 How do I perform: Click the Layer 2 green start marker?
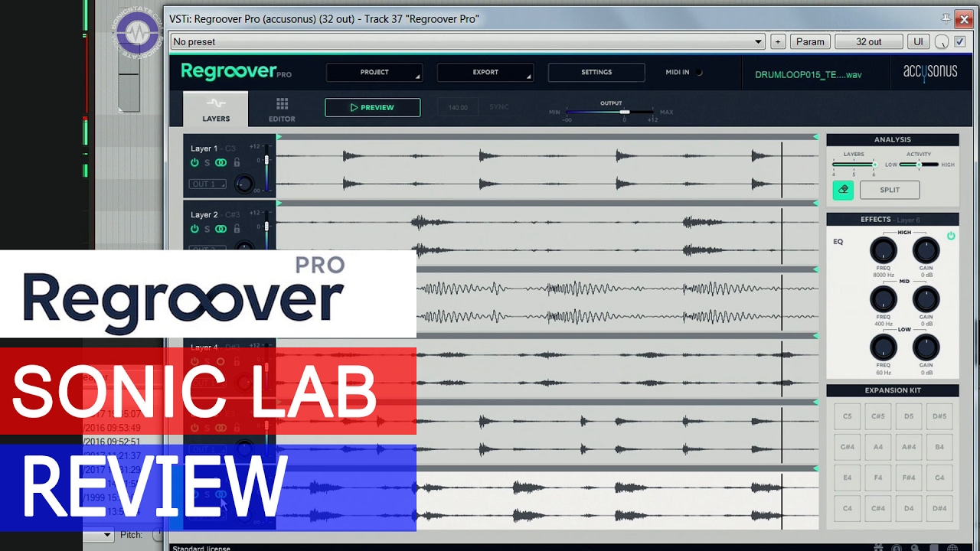279,203
